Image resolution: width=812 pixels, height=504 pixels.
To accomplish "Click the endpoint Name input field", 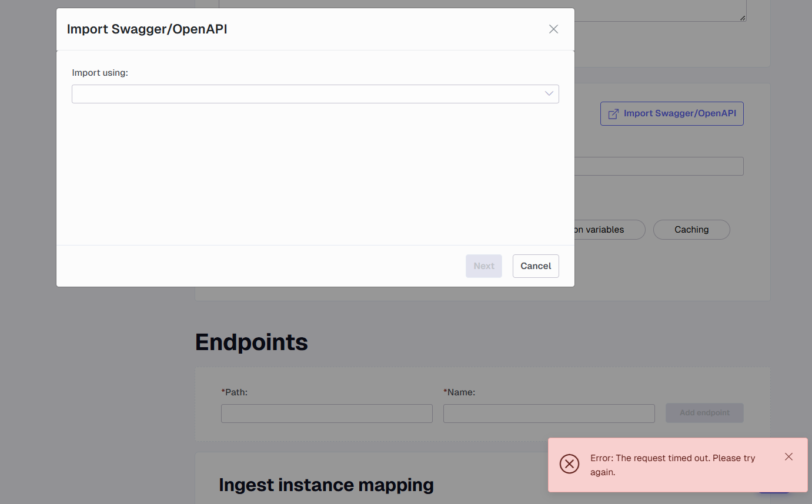I will tap(549, 414).
